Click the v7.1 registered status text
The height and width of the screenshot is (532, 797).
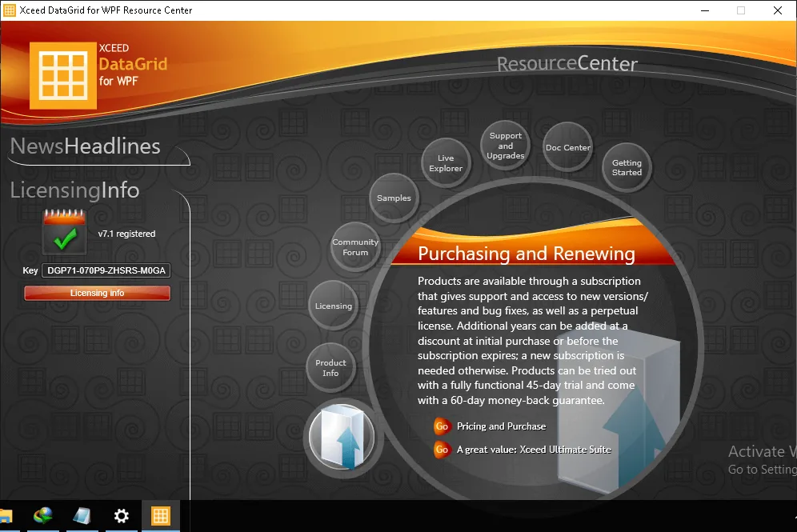click(126, 234)
